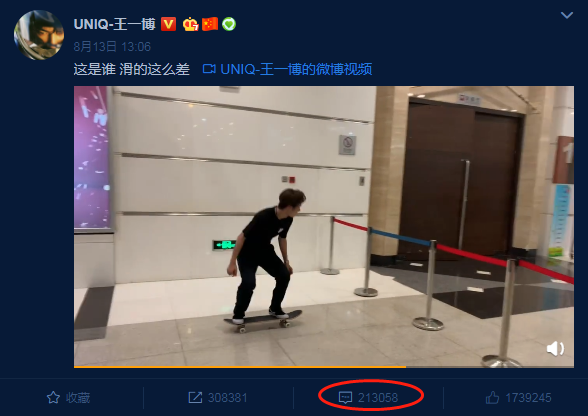Open comments count 213058
The image size is (588, 416).
tap(378, 398)
